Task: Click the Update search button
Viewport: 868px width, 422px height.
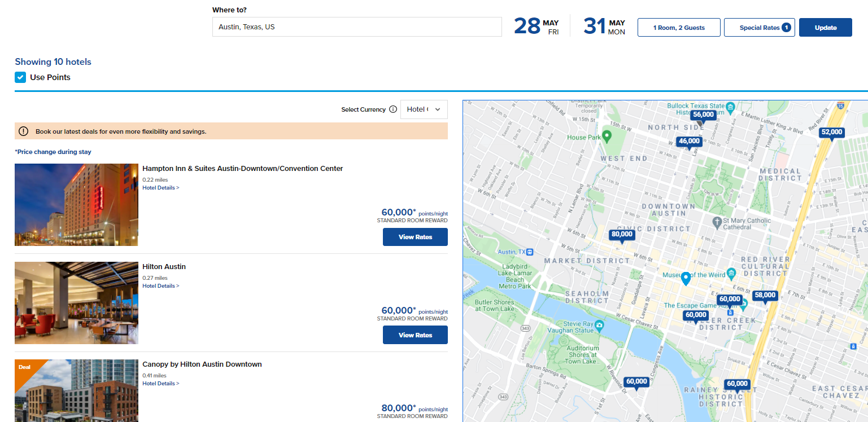Action: (825, 28)
